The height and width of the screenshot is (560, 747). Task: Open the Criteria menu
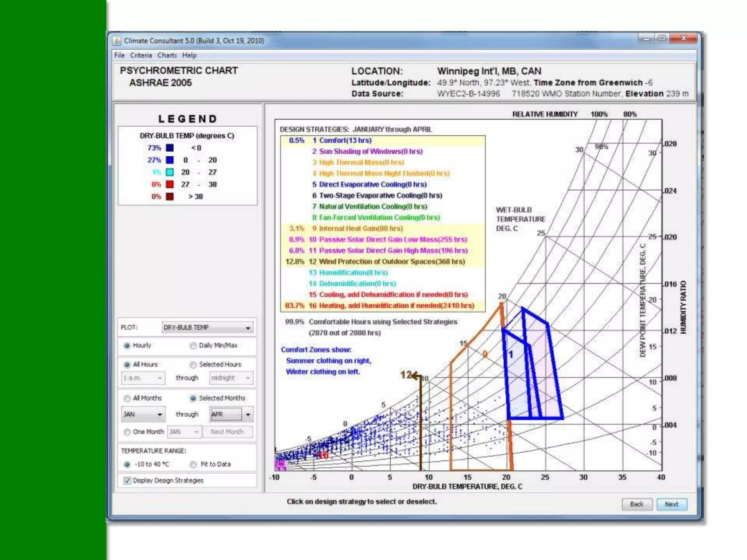[x=141, y=55]
